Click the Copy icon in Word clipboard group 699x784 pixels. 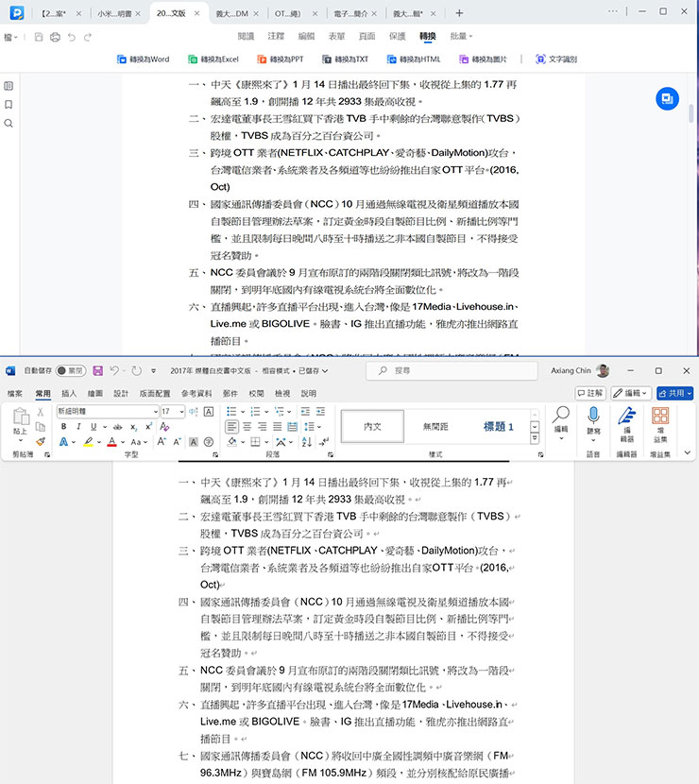click(x=41, y=427)
